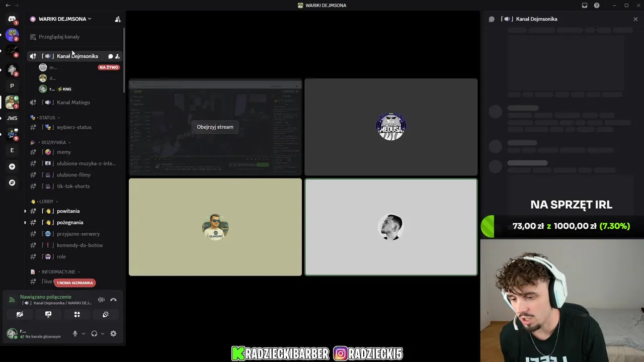644x362 pixels.
Task: Open the inbox icon in title bar
Action: (x=585, y=6)
